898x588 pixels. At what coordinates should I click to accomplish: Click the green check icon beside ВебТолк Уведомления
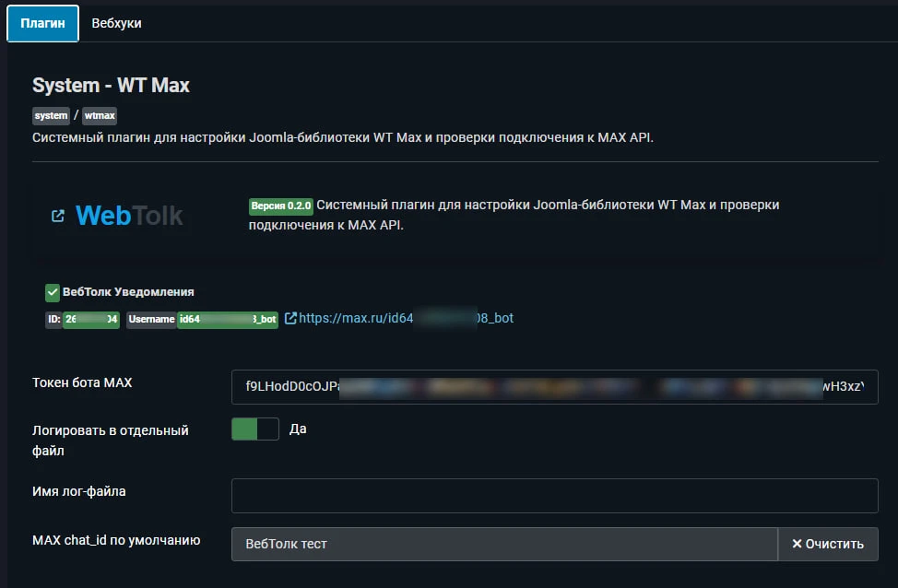53,292
